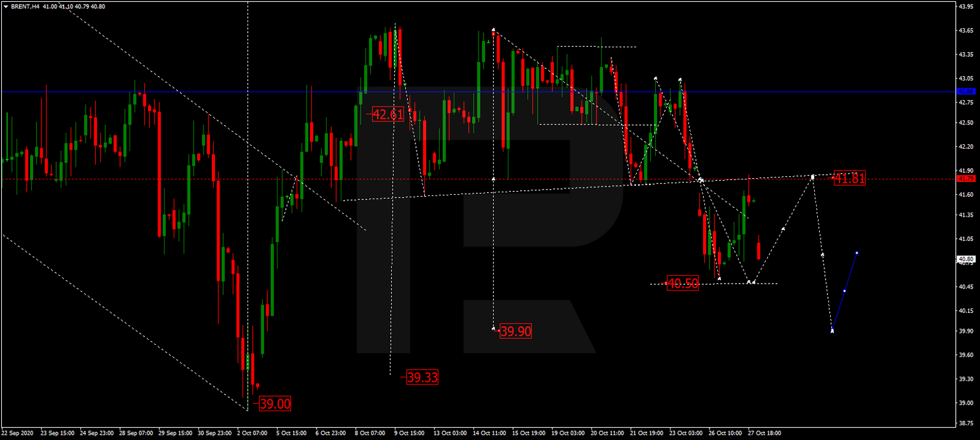This screenshot has width=980, height=440.
Task: Open the chart menu triangle beside BRENT,H4
Action: [6, 6]
